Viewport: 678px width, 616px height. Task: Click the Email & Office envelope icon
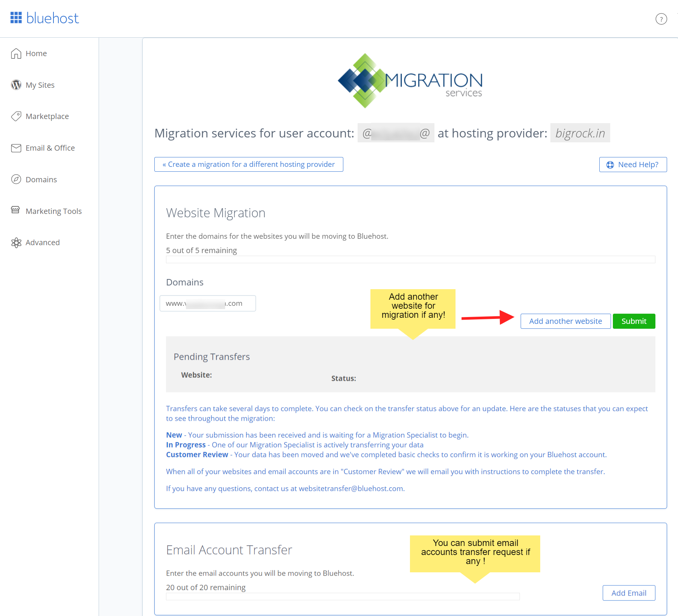(x=16, y=148)
